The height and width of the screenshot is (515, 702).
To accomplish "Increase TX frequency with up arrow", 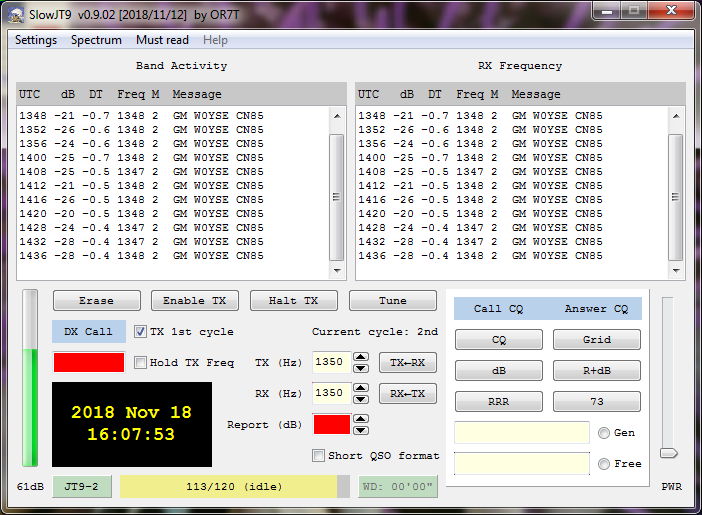I will (361, 356).
